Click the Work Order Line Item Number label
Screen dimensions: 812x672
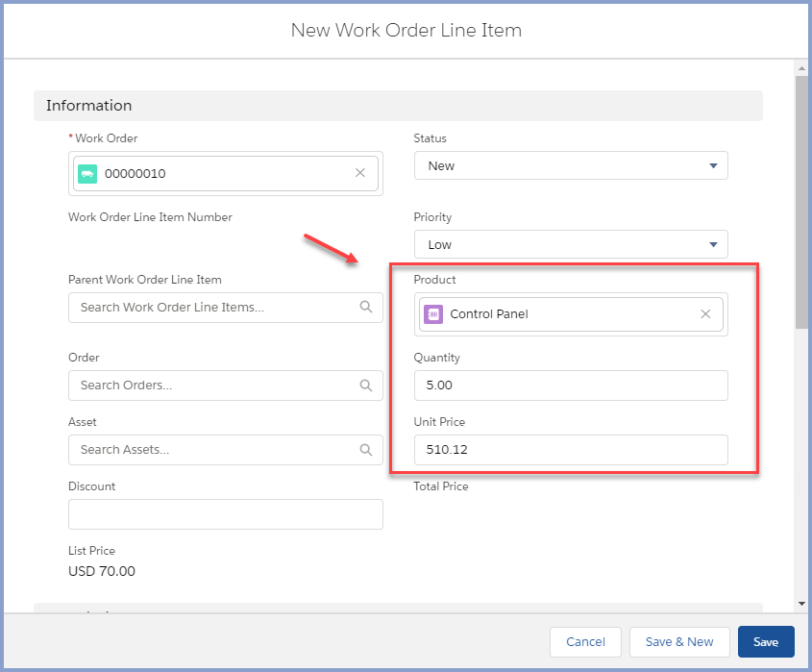(150, 217)
